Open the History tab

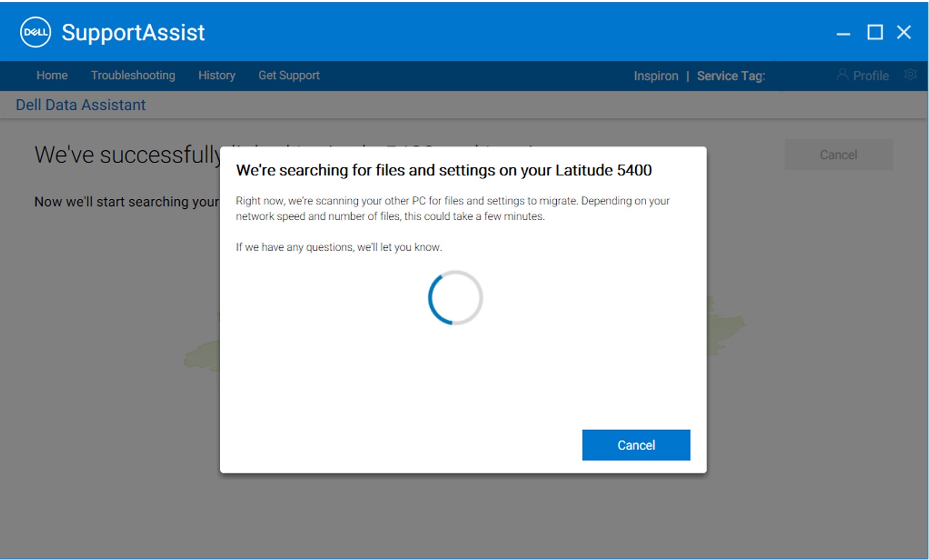217,75
